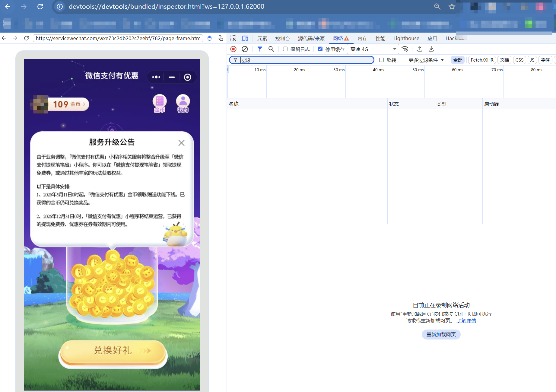This screenshot has height=392, width=556.
Task: Open the mini program three-dots menu
Action: point(156,77)
